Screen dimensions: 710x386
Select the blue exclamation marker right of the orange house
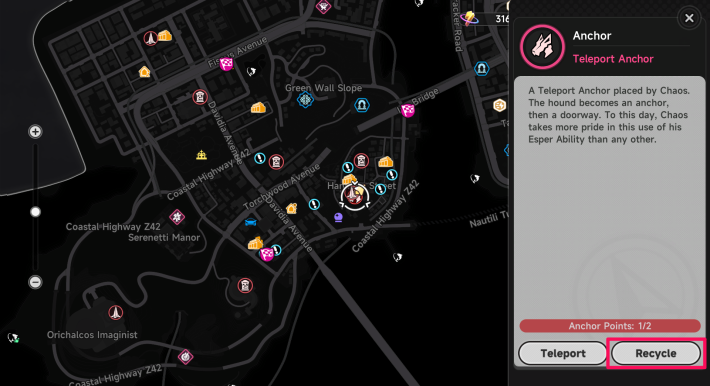314,205
